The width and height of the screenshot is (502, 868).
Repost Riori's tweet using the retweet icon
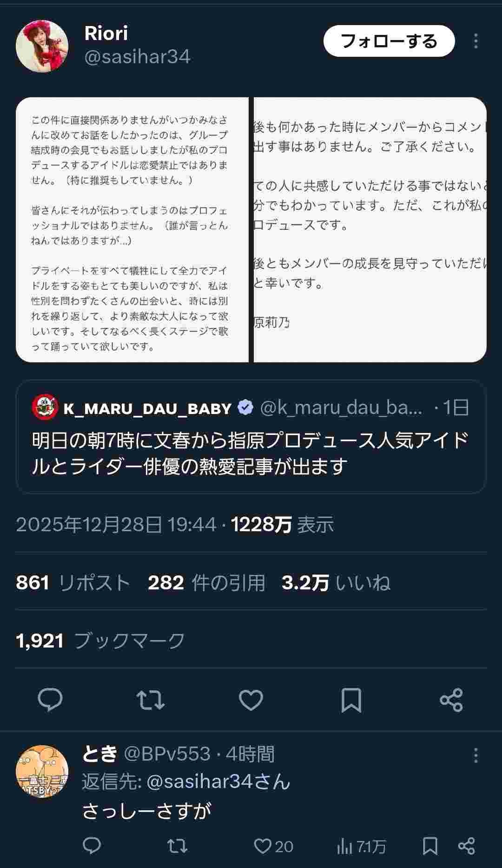[x=151, y=700]
